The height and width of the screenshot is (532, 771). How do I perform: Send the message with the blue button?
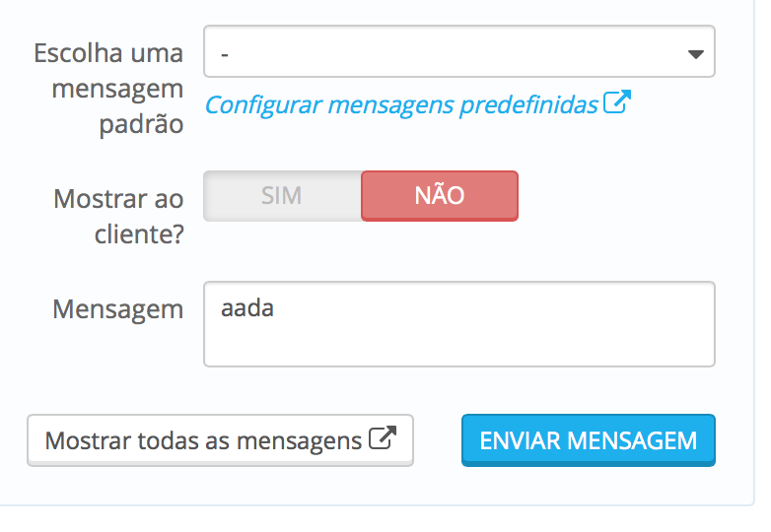588,440
